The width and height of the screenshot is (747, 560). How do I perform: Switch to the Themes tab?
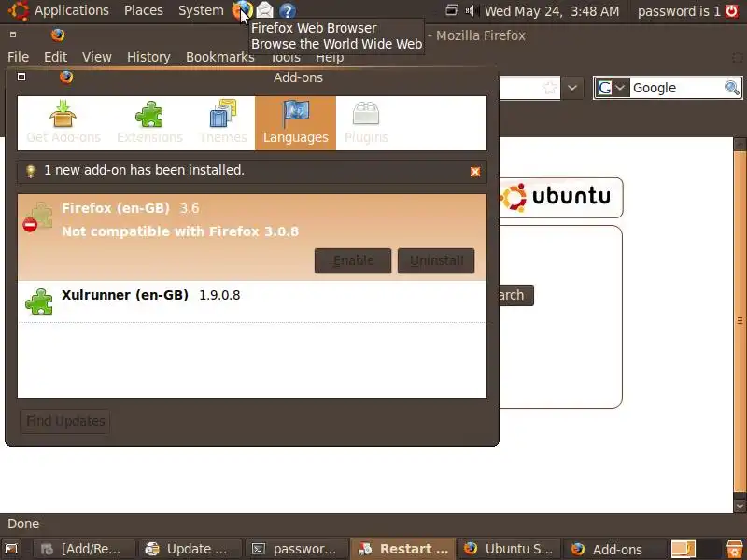(222, 123)
